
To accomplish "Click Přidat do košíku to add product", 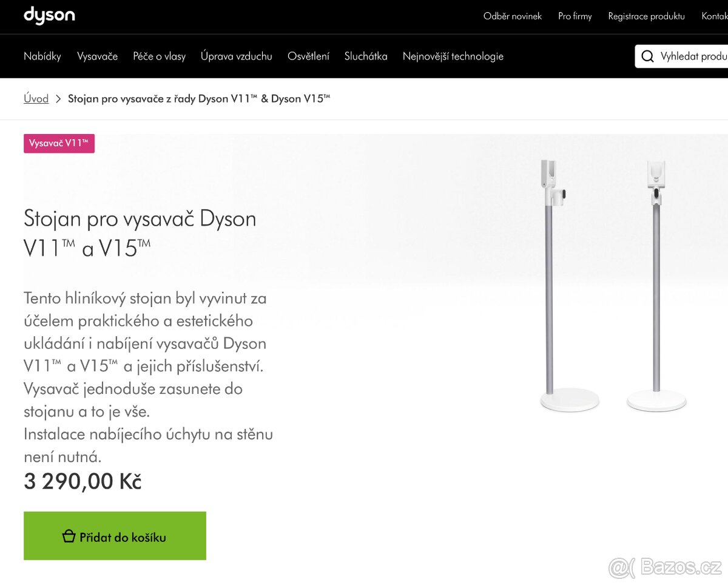I will (x=115, y=536).
